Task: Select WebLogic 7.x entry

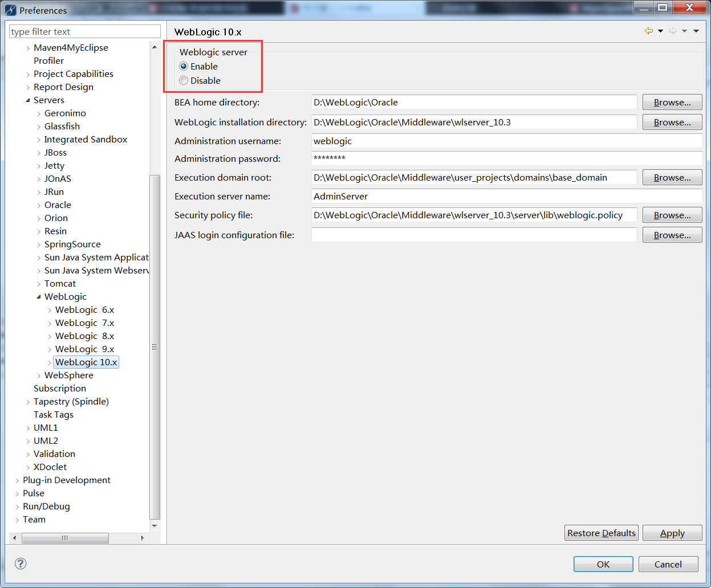Action: pos(84,323)
